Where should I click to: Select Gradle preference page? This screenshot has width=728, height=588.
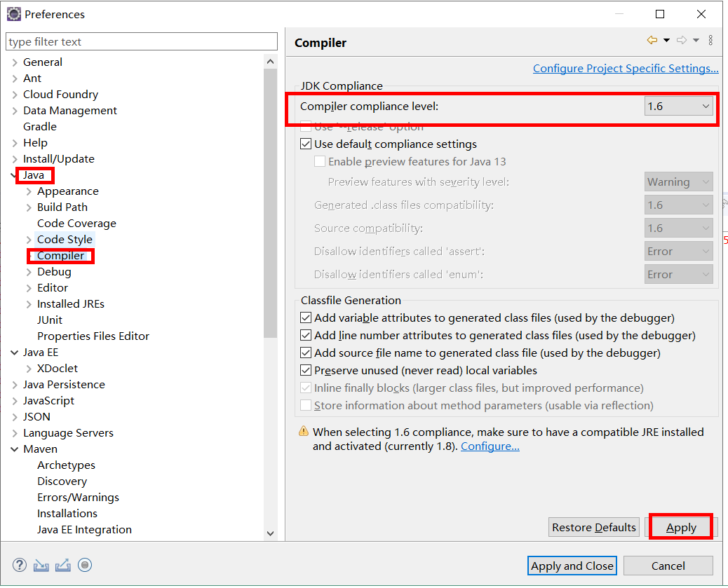click(x=40, y=127)
